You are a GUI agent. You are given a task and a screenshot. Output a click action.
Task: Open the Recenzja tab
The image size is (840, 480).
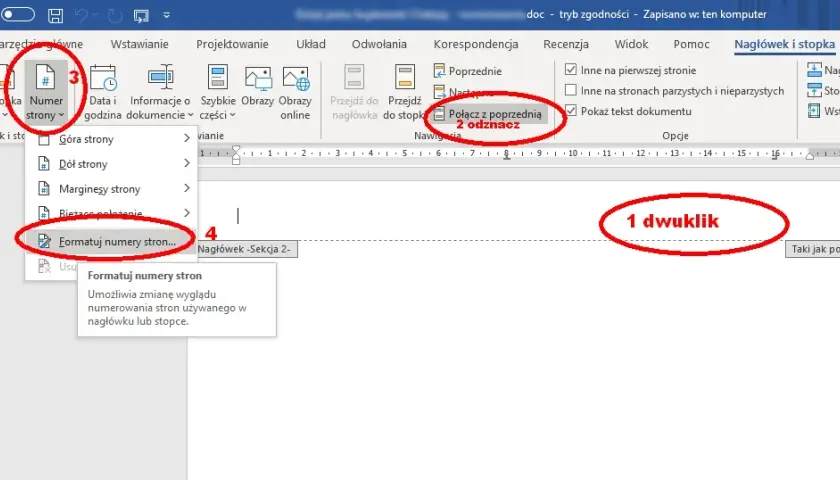pyautogui.click(x=566, y=44)
